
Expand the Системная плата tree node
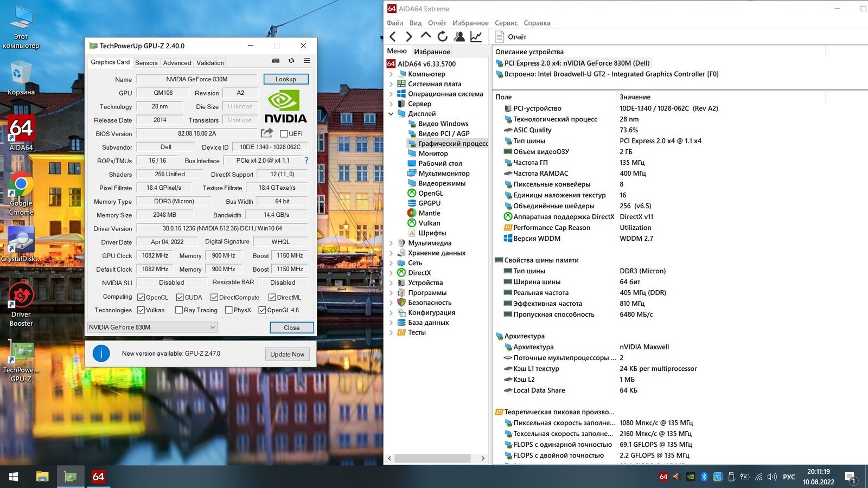pyautogui.click(x=391, y=84)
